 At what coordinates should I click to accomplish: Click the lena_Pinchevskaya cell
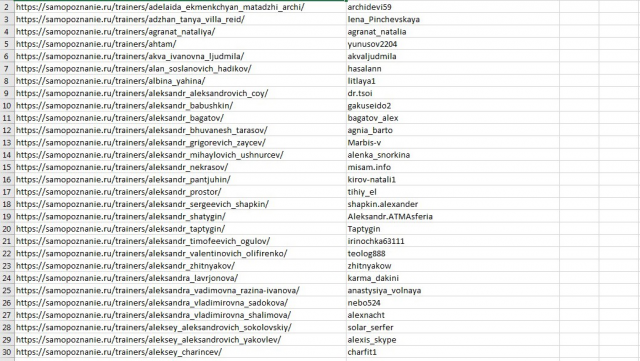pyautogui.click(x=453, y=19)
